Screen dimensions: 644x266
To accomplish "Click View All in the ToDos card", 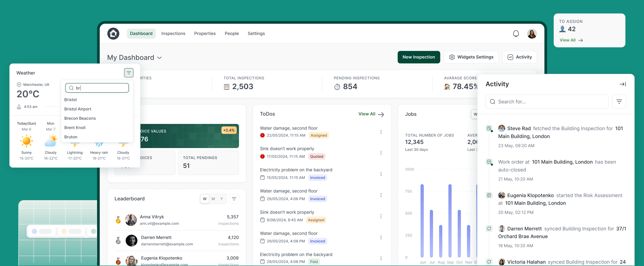I will coord(371,114).
